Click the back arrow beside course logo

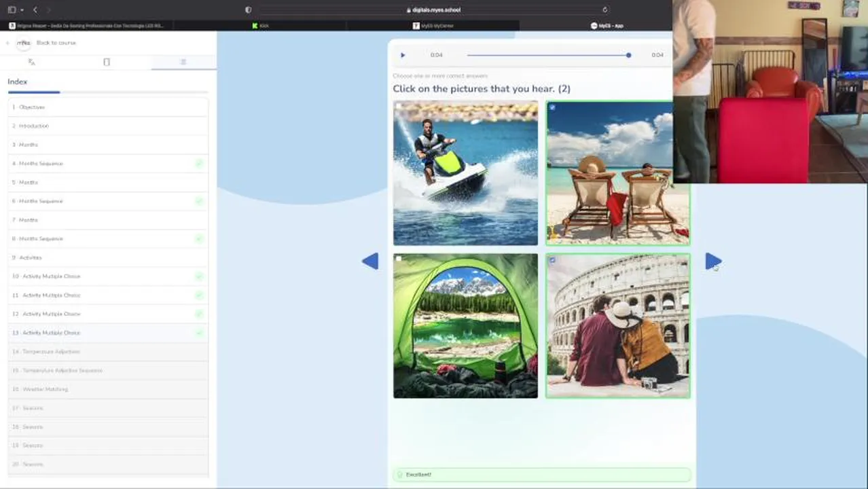tap(7, 43)
